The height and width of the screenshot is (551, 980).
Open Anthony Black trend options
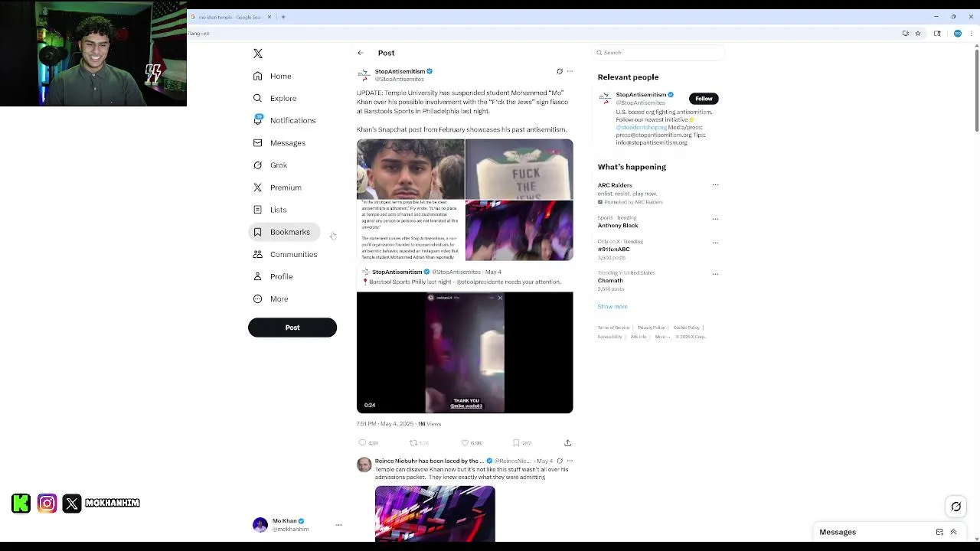[x=715, y=219]
